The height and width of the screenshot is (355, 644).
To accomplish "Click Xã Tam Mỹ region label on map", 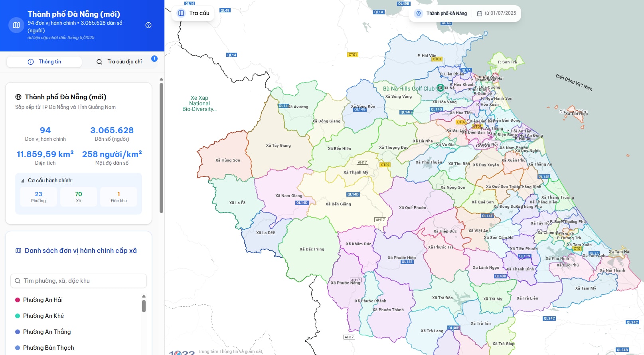I will [586, 288].
